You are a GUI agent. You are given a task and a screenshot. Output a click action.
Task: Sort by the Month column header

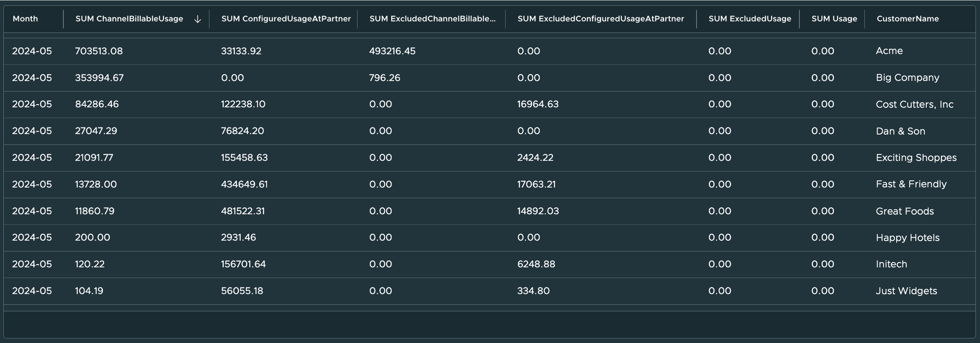tap(25, 19)
